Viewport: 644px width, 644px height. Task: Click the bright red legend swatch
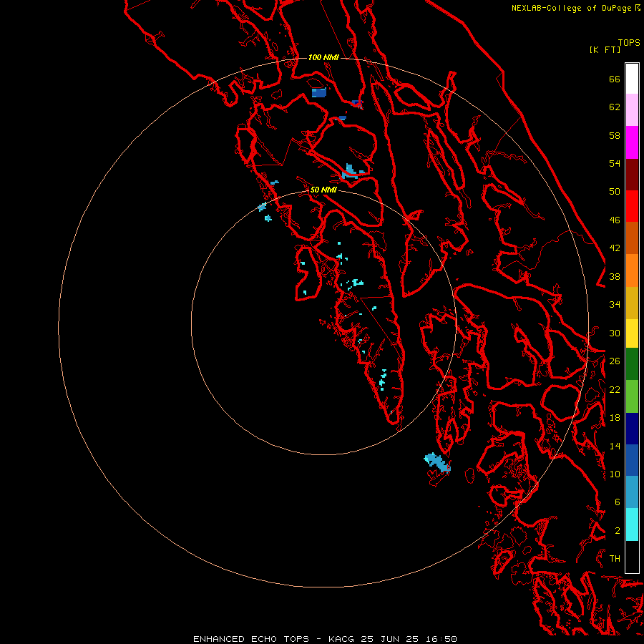click(632, 206)
